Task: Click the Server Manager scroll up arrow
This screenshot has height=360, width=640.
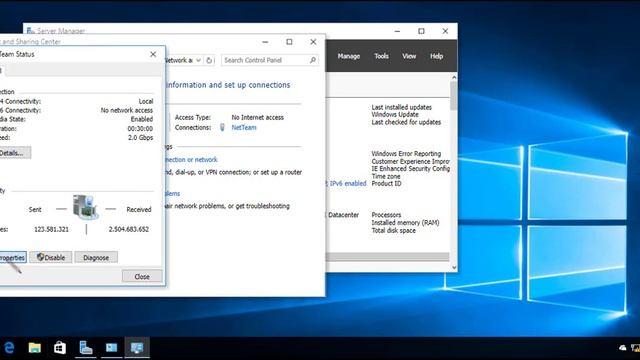Action: pos(454,77)
